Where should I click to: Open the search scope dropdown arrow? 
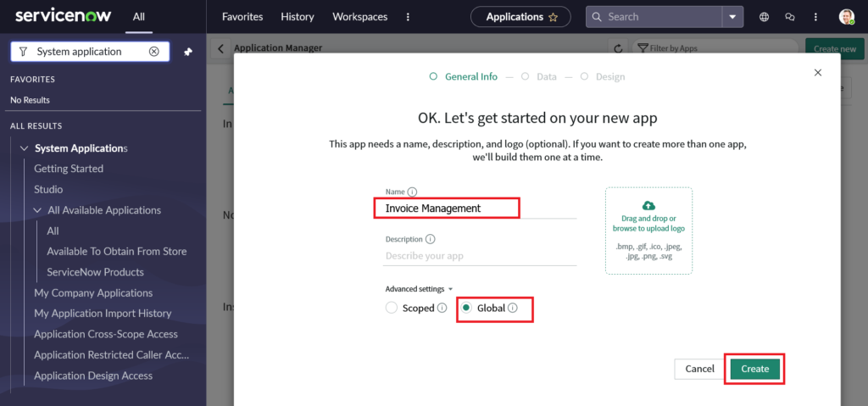(x=732, y=17)
